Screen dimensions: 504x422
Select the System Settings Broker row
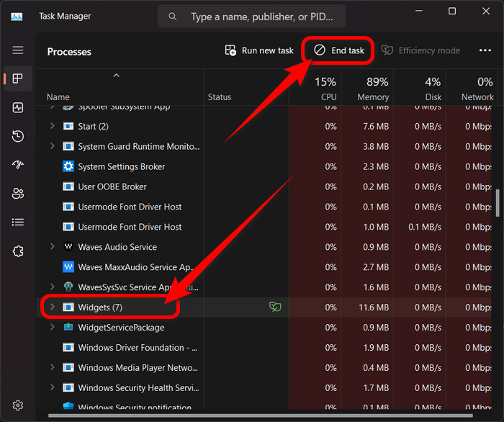(x=264, y=166)
